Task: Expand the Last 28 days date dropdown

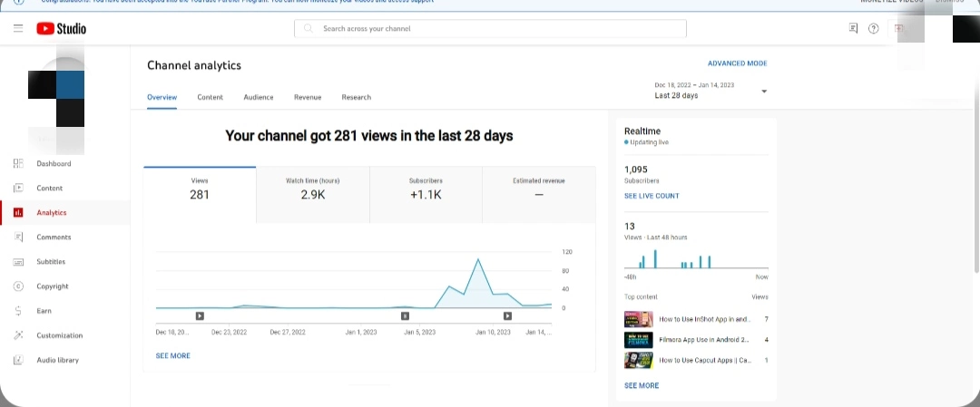Action: tap(710, 91)
